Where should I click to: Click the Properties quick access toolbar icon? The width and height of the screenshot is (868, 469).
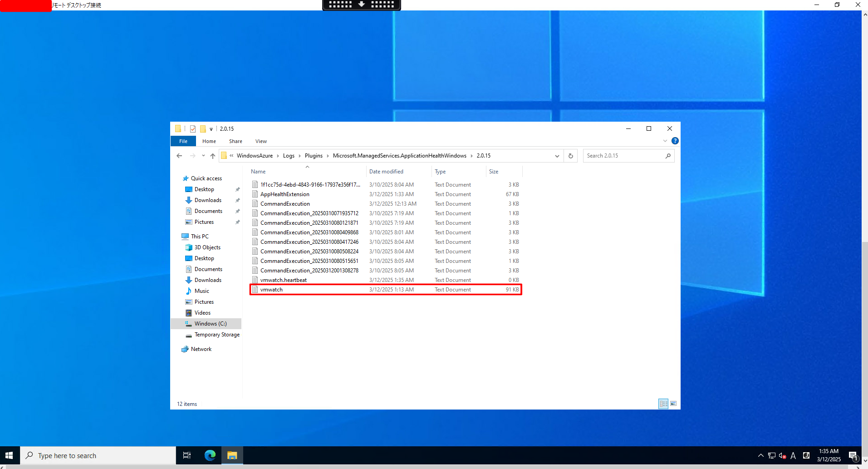193,129
